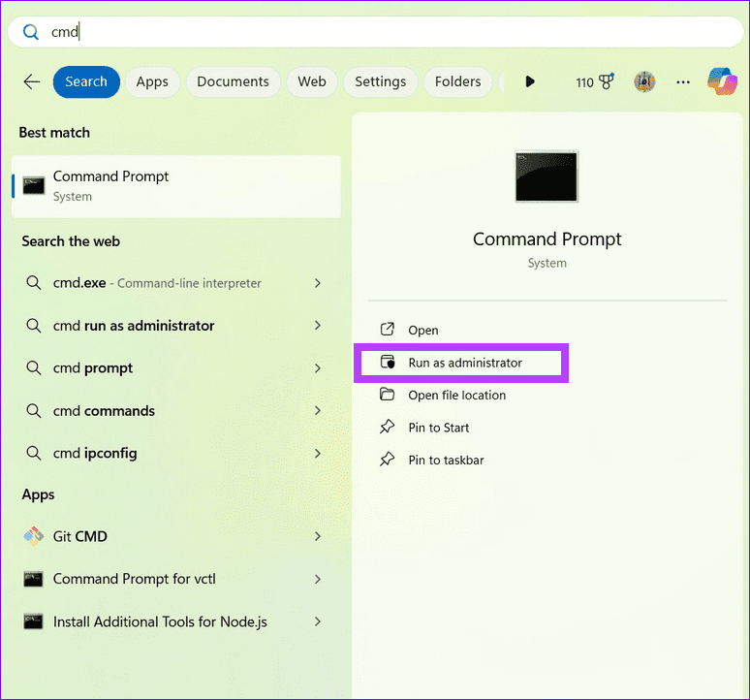
Task: Expand the cmd.exe web suggestion chevron
Action: coord(318,283)
